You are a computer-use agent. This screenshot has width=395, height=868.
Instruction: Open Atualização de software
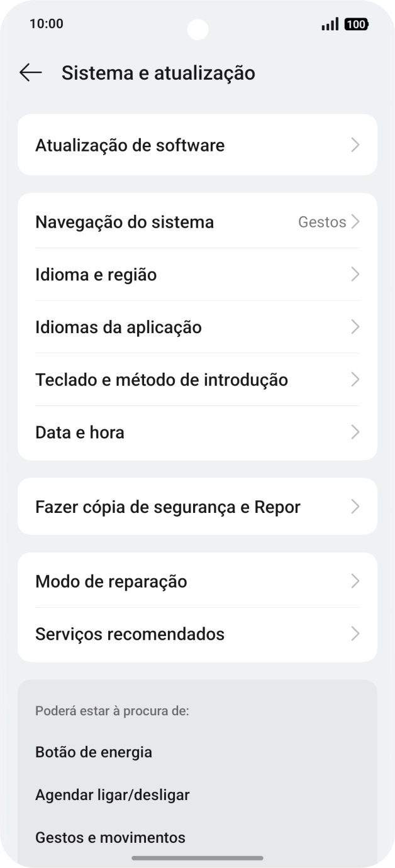pyautogui.click(x=130, y=145)
